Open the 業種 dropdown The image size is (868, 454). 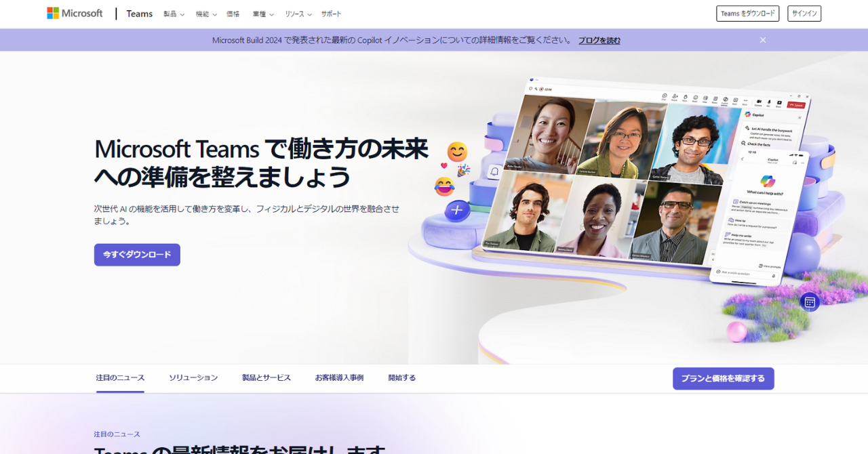pos(263,14)
